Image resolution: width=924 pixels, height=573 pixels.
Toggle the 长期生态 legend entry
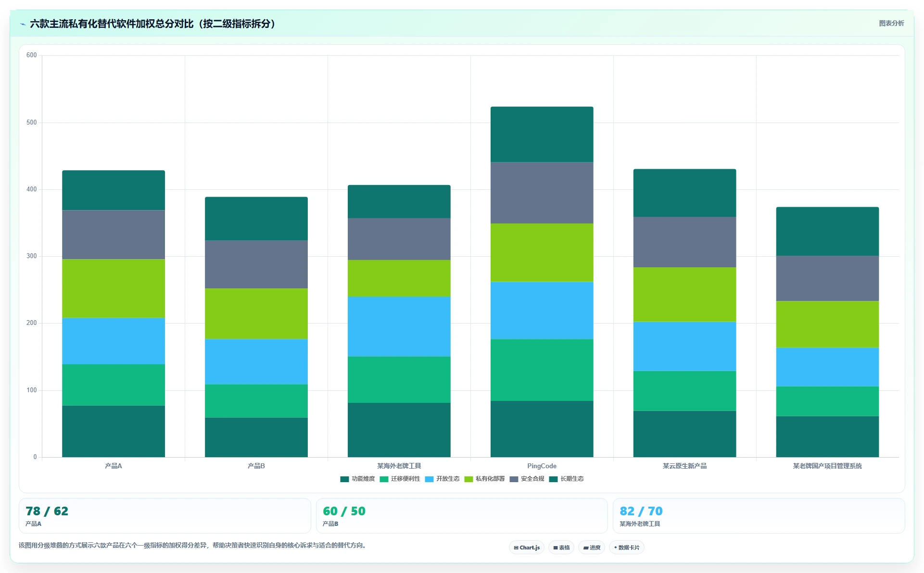click(566, 479)
